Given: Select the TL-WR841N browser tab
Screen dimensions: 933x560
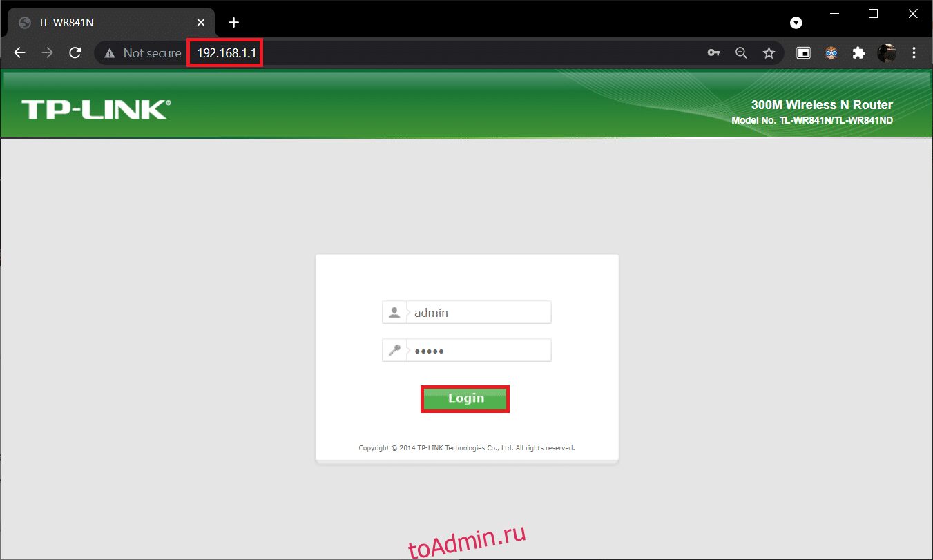Looking at the screenshot, I should (111, 23).
